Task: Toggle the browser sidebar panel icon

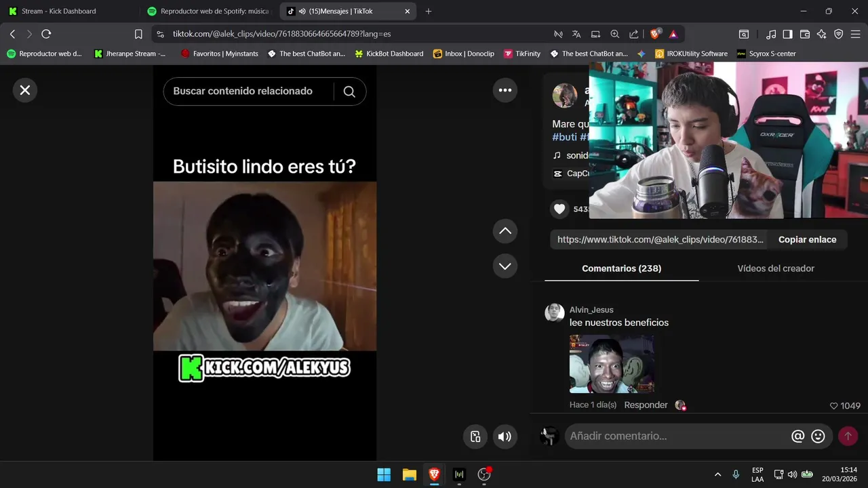Action: 787,34
